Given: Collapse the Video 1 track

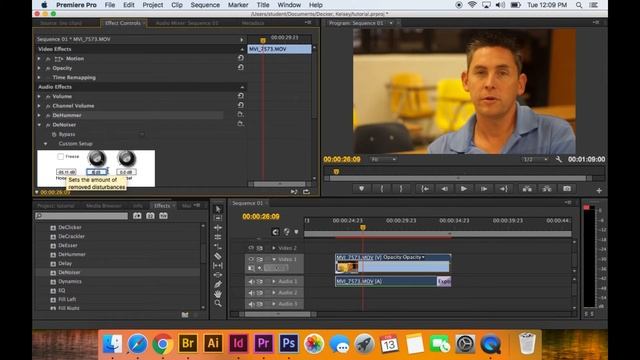Looking at the screenshot, I should (274, 259).
